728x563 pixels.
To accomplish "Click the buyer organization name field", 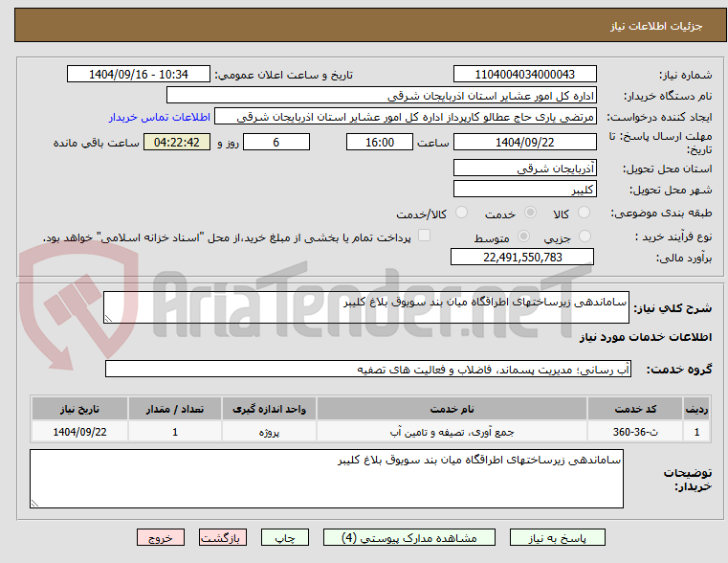I will coord(381,96).
